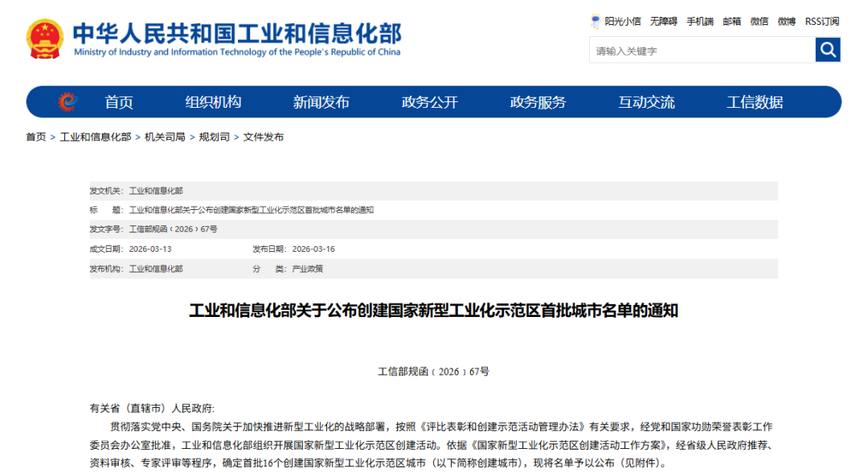Click the 阳光小信 robot mascot icon
The width and height of the screenshot is (868, 473).
click(x=596, y=21)
